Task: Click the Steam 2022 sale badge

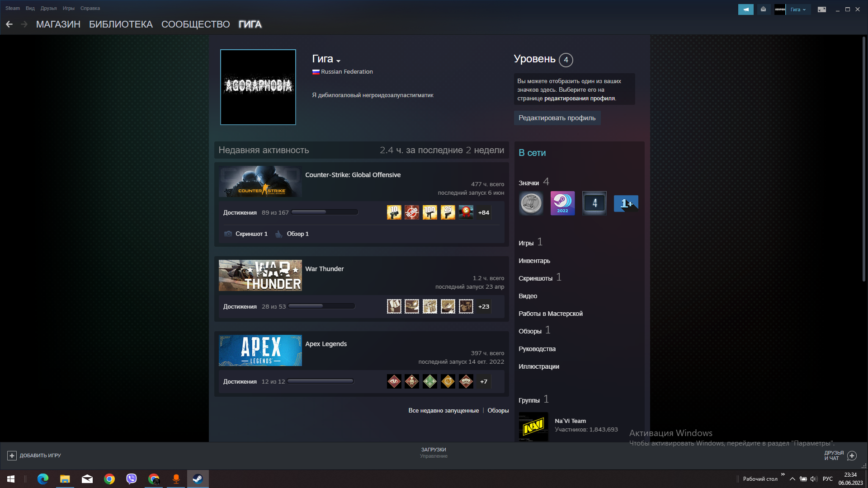Action: coord(562,203)
